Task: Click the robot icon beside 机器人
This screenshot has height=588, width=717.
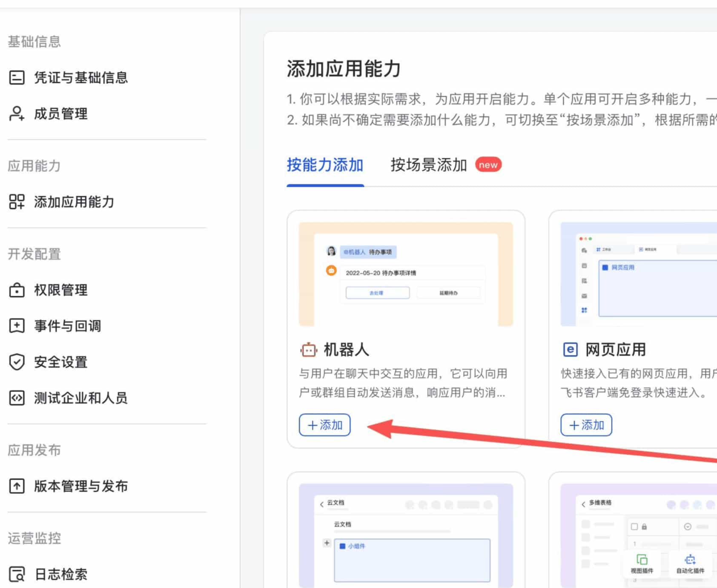Action: point(308,350)
